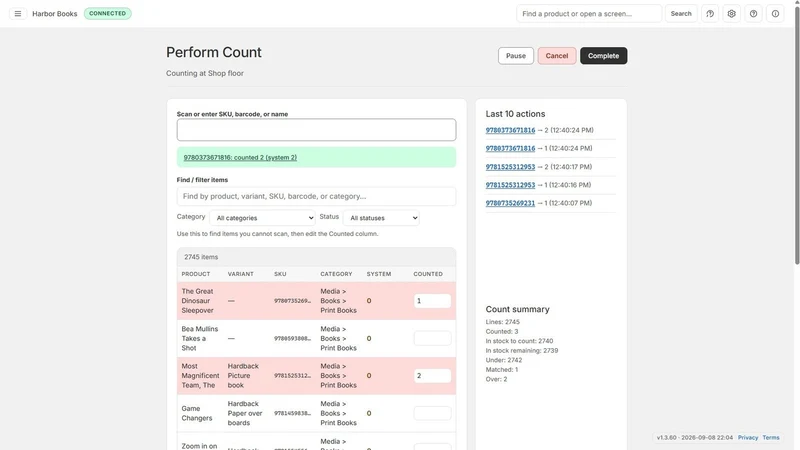Click the Harbor Books store name
This screenshot has height=450, width=800.
[55, 14]
